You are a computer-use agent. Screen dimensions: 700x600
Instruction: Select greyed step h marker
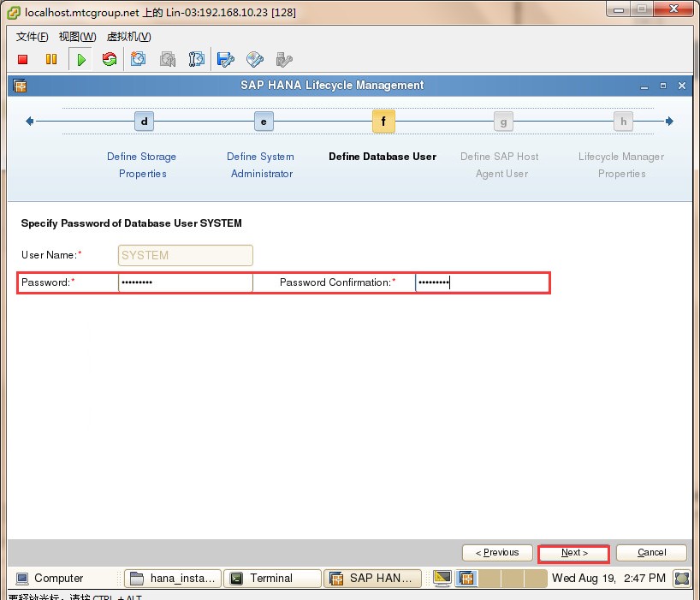click(x=624, y=122)
